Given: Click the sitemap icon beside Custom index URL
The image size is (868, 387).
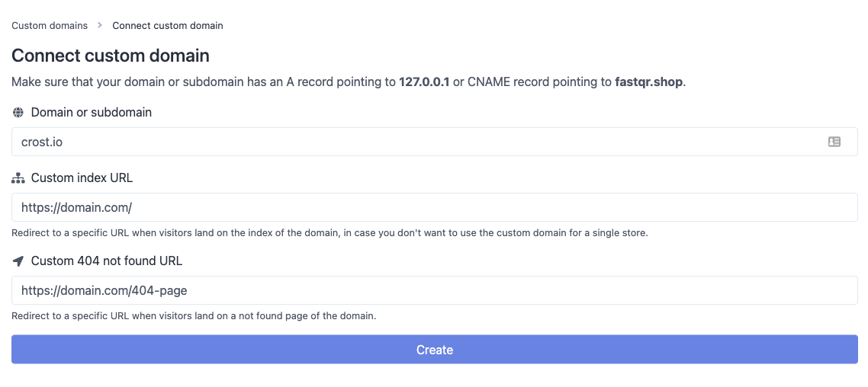Looking at the screenshot, I should click(18, 178).
